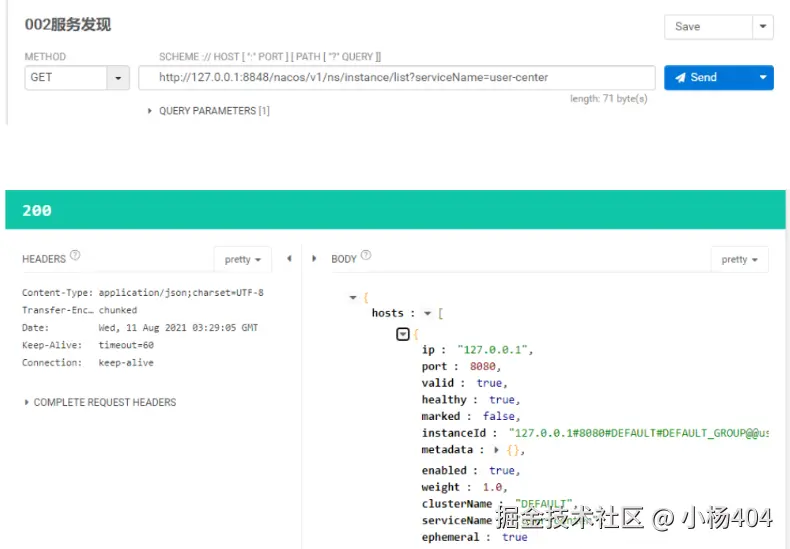790x549 pixels.
Task: Click the Send button
Action: 708,78
